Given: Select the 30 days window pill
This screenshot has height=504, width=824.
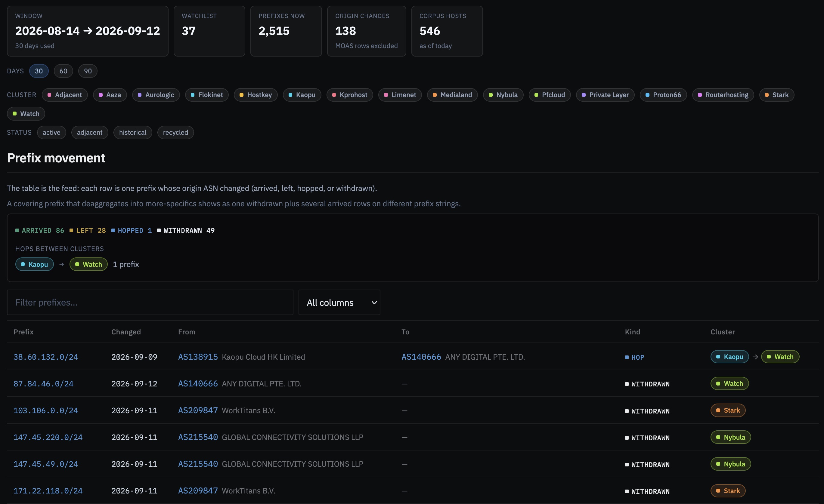Looking at the screenshot, I should (x=39, y=71).
